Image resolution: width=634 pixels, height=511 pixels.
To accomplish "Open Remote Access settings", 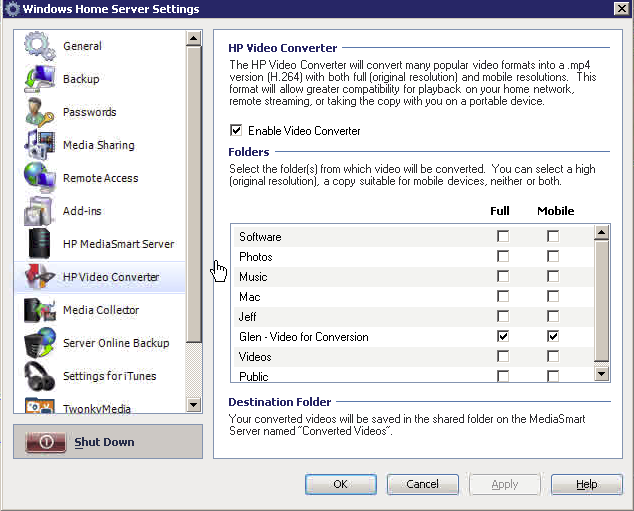I will (x=100, y=178).
